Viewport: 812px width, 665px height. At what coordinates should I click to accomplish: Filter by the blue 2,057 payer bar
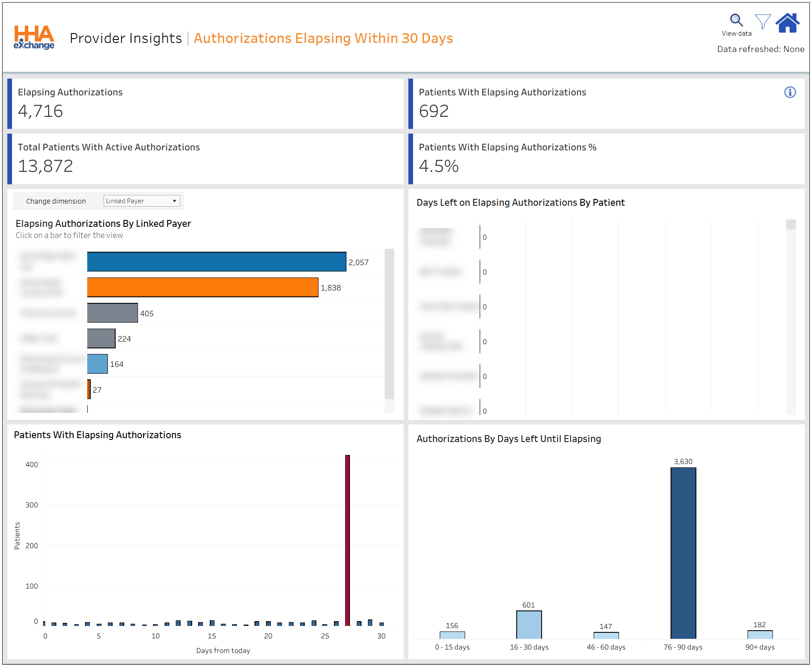(x=216, y=262)
